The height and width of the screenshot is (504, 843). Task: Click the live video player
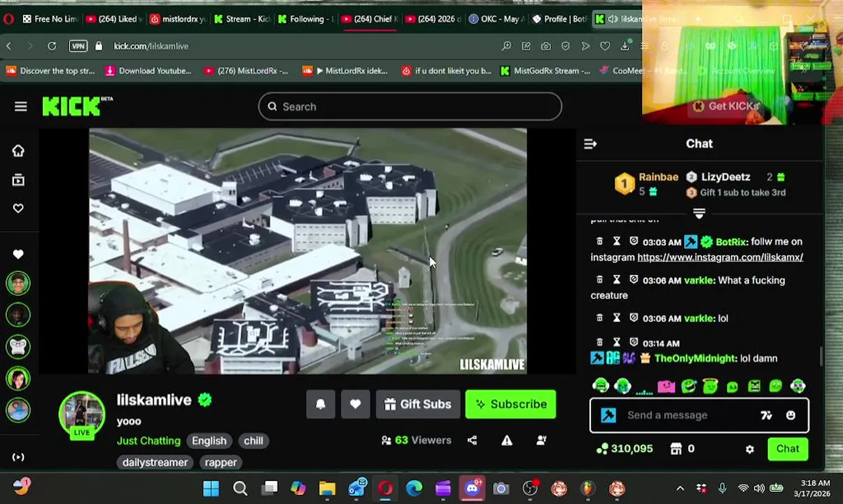307,251
